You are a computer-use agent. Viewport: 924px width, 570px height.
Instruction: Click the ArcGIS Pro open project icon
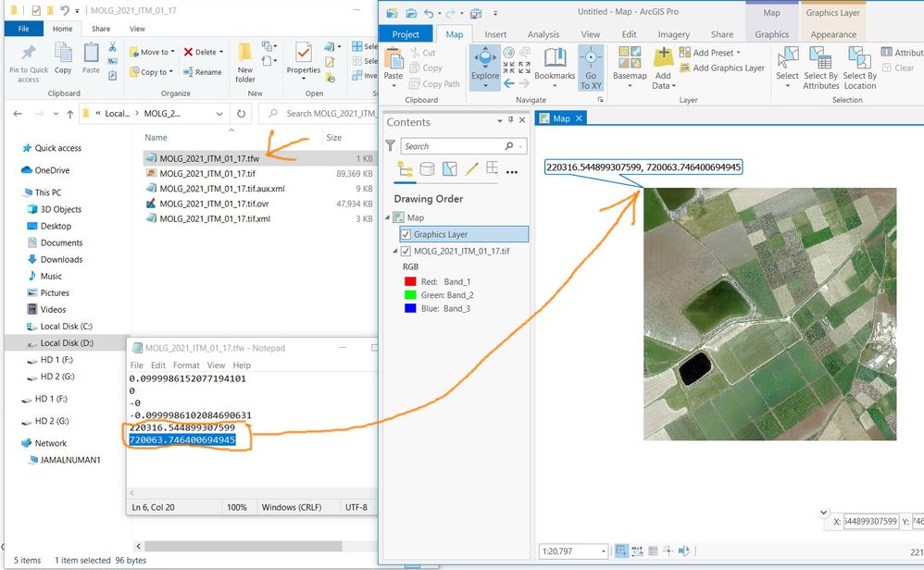tap(411, 12)
